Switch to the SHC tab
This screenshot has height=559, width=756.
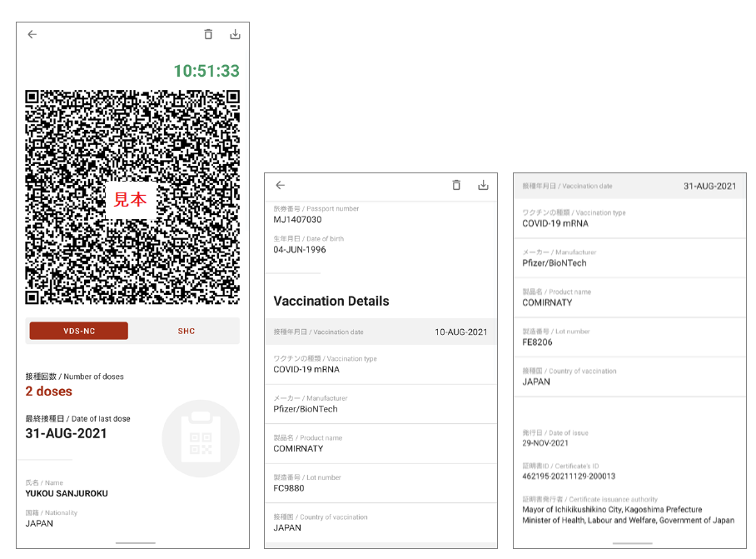[187, 331]
